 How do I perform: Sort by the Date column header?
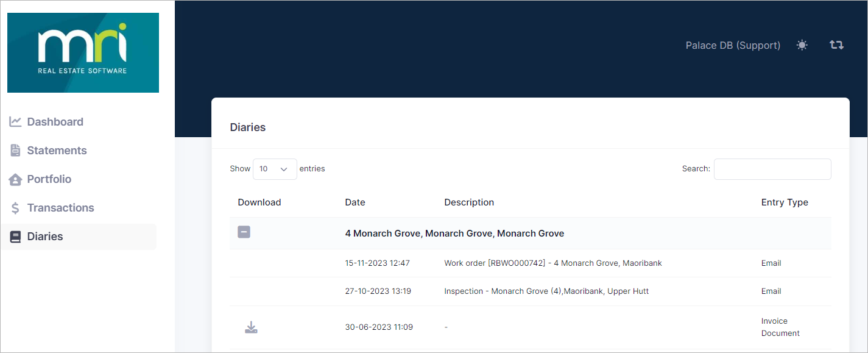(355, 202)
